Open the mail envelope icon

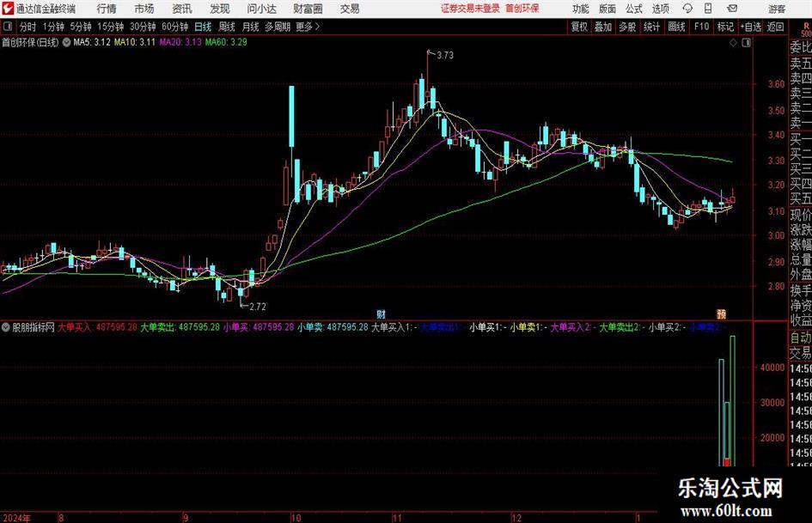click(x=732, y=9)
